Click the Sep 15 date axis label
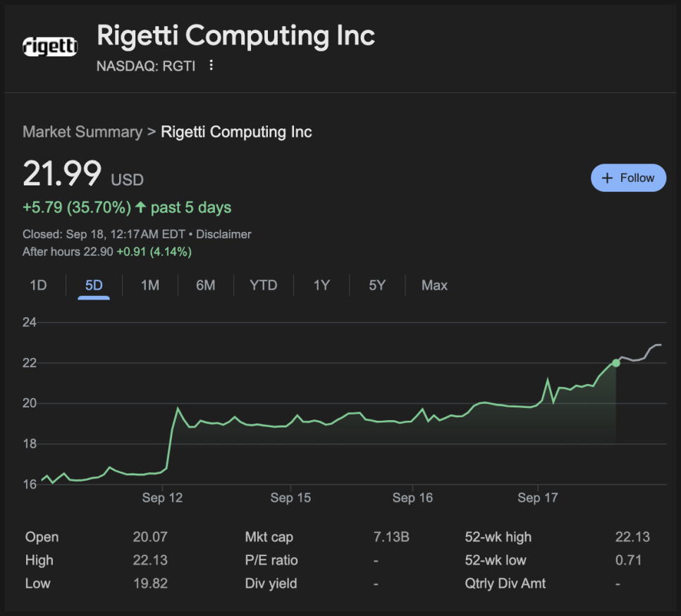 290,498
